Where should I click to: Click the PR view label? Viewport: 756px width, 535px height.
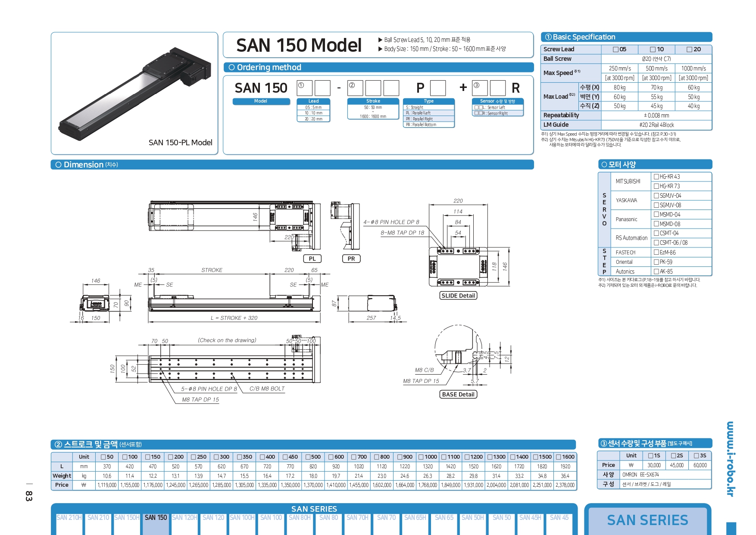click(351, 259)
